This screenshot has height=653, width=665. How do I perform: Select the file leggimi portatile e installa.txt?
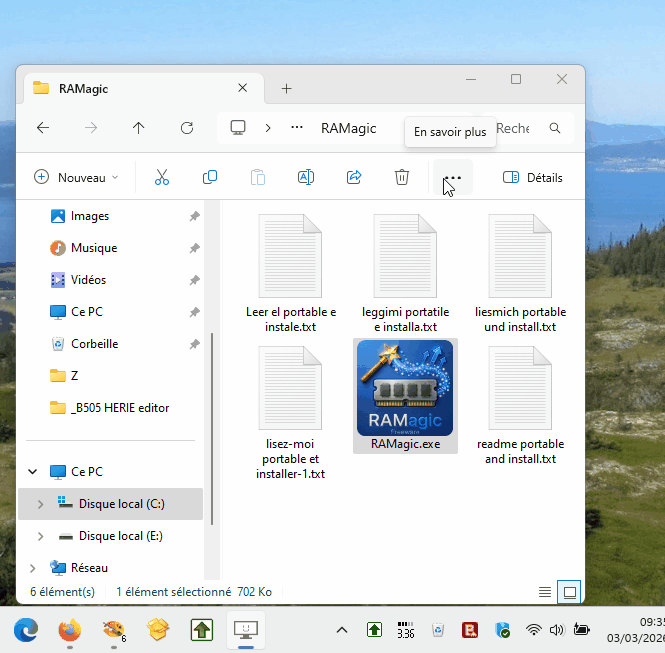[x=405, y=273]
